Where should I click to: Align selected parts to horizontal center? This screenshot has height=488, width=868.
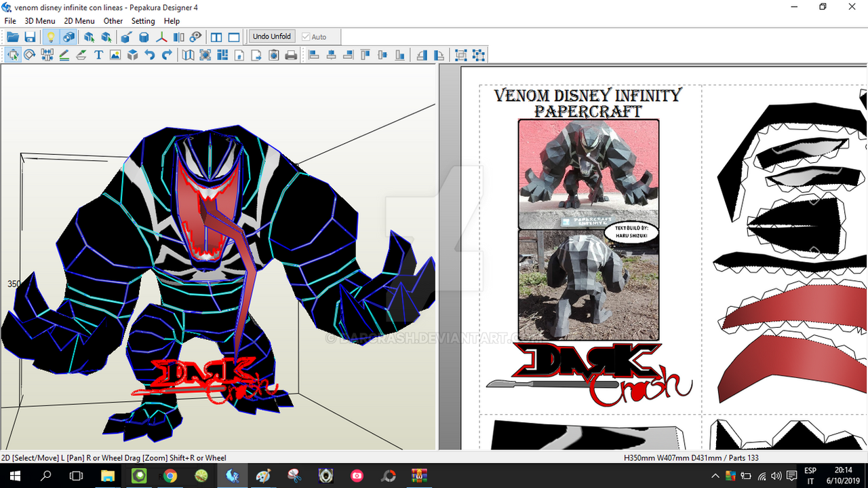click(331, 55)
